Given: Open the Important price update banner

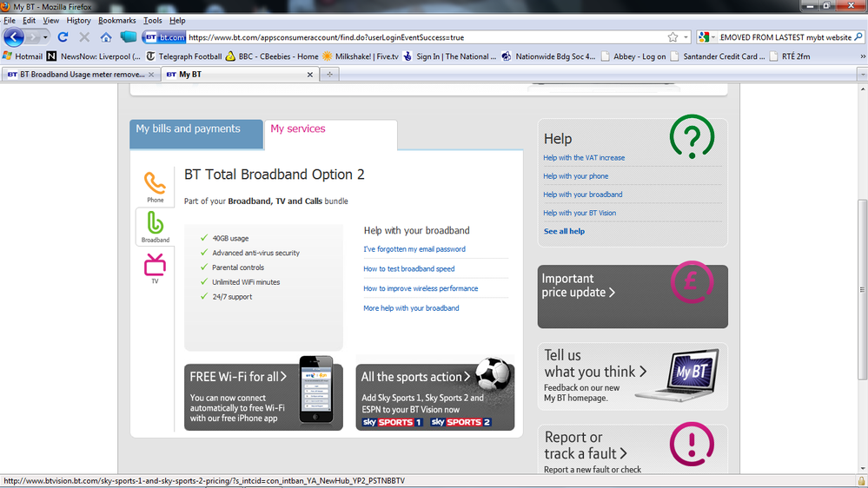Looking at the screenshot, I should click(x=633, y=297).
